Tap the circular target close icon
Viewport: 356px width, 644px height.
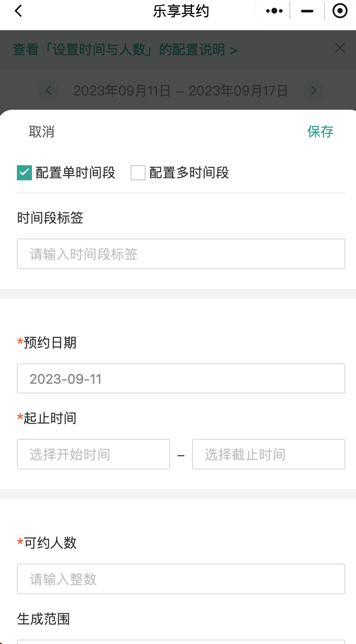pyautogui.click(x=340, y=11)
